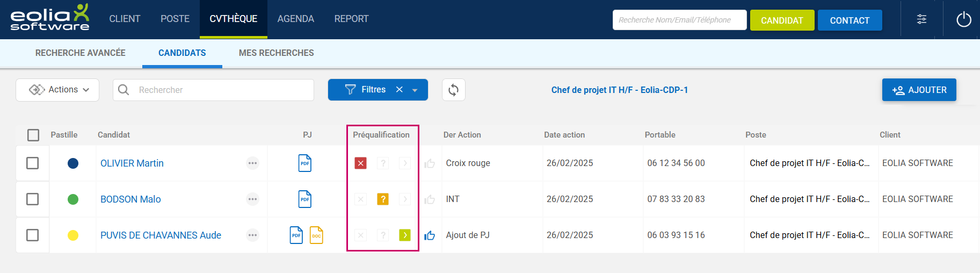Open the MES RECHERCHES tab

click(x=276, y=53)
